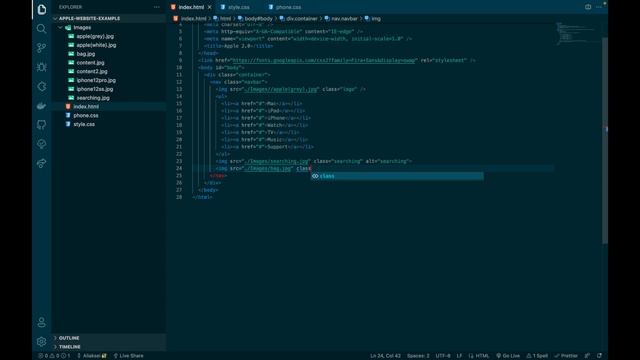Click the 1 Spell status item

click(x=537, y=356)
